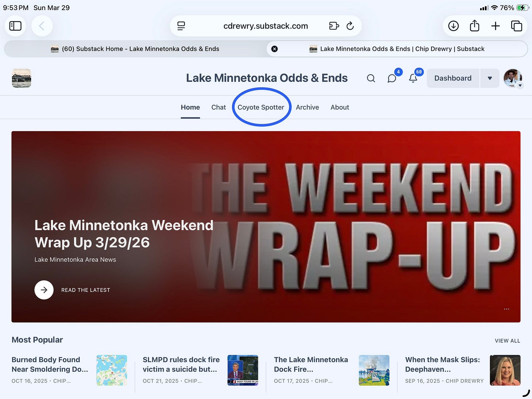Screen dimensions: 532x399
Task: Click the publication logo thumbnail
Action: [x=22, y=78]
